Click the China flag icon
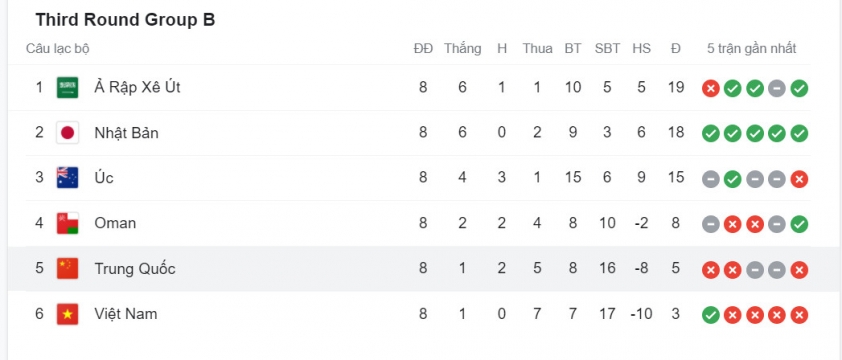Image resolution: width=842 pixels, height=360 pixels. 68,268
